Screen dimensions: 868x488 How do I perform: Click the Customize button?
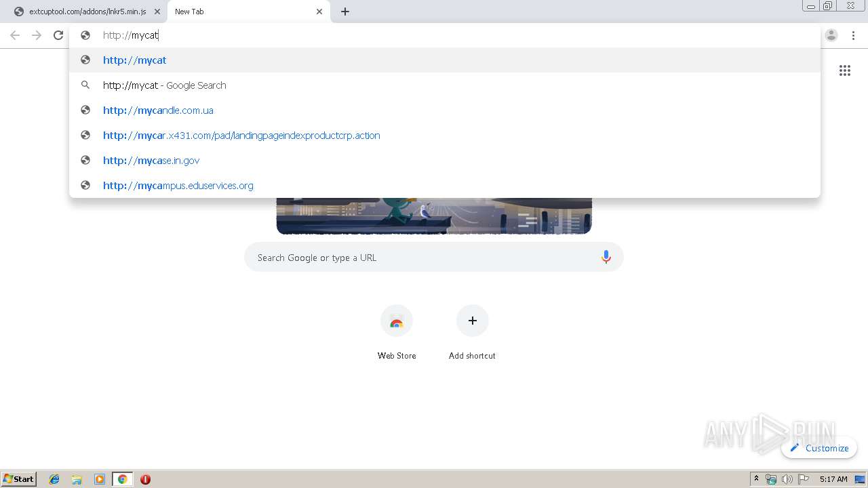[819, 448]
